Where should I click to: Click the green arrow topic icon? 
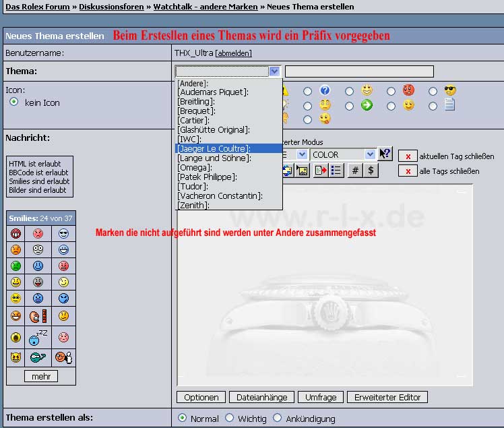367,105
